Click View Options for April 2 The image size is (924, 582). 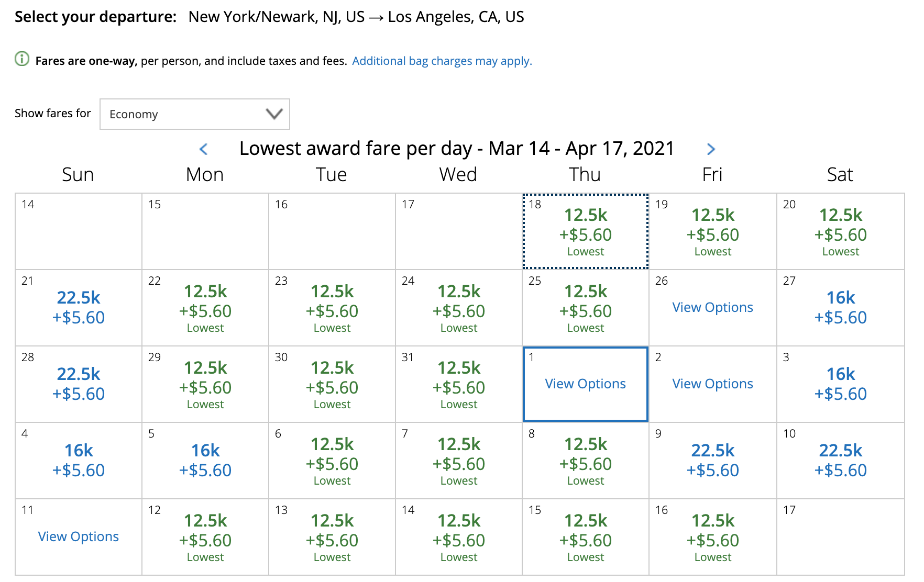(712, 384)
